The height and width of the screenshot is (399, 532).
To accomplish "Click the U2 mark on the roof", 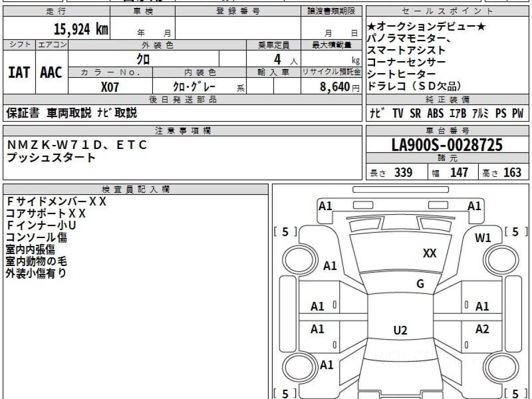I will pos(400,330).
